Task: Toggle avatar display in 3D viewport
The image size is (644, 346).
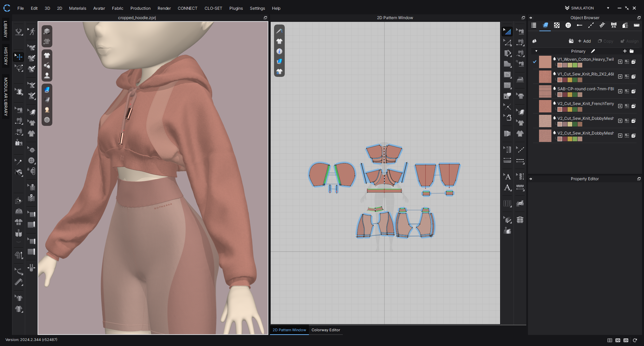Action: tap(47, 76)
